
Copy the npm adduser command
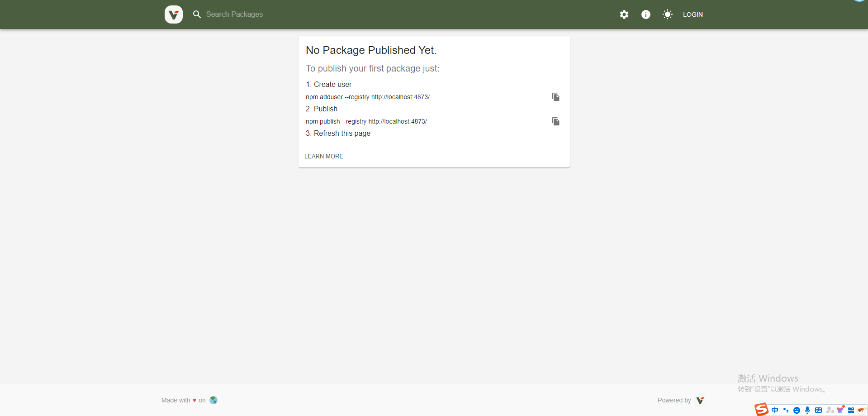[x=555, y=97]
